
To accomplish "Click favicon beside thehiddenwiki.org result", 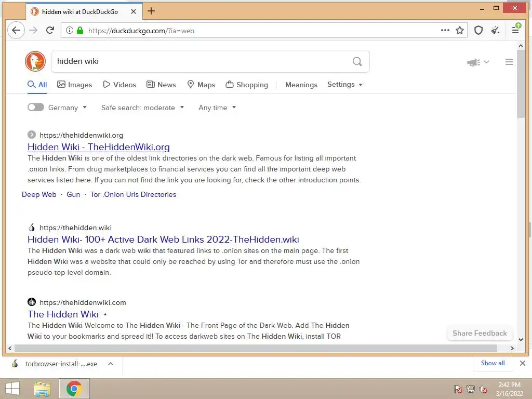I will point(32,135).
